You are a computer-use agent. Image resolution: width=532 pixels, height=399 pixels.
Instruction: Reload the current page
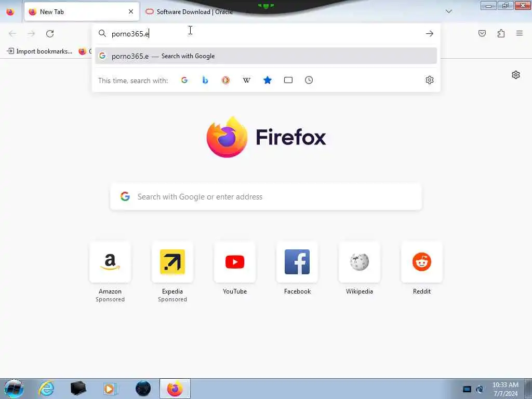[x=50, y=34]
